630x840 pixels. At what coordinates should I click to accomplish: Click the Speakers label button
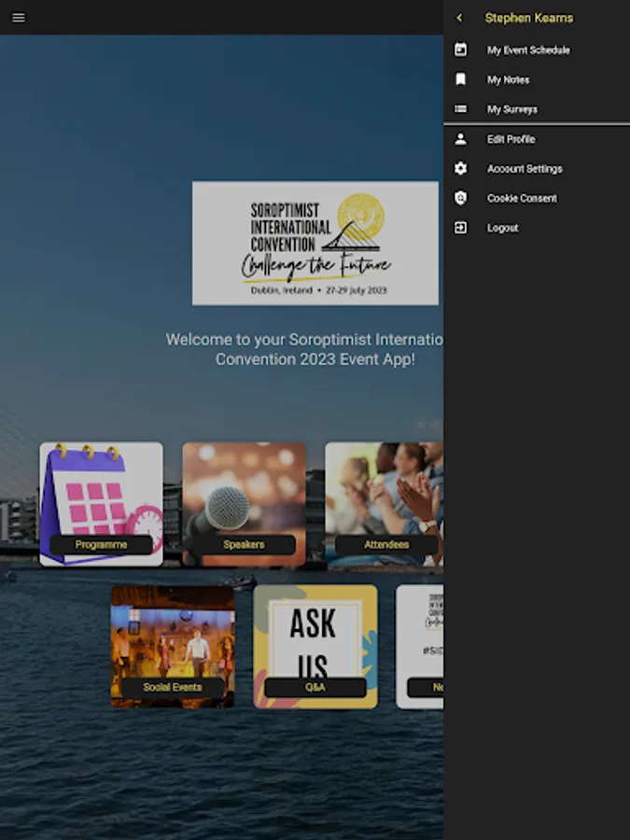click(244, 544)
